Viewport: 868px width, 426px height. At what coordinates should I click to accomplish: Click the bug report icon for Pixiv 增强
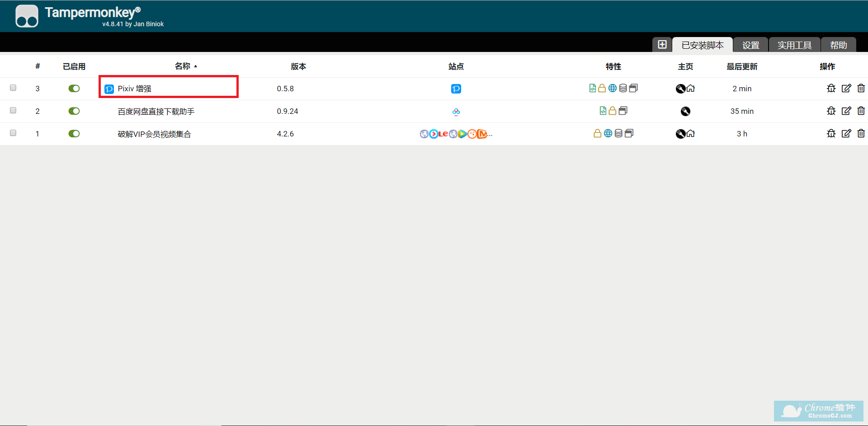tap(831, 89)
